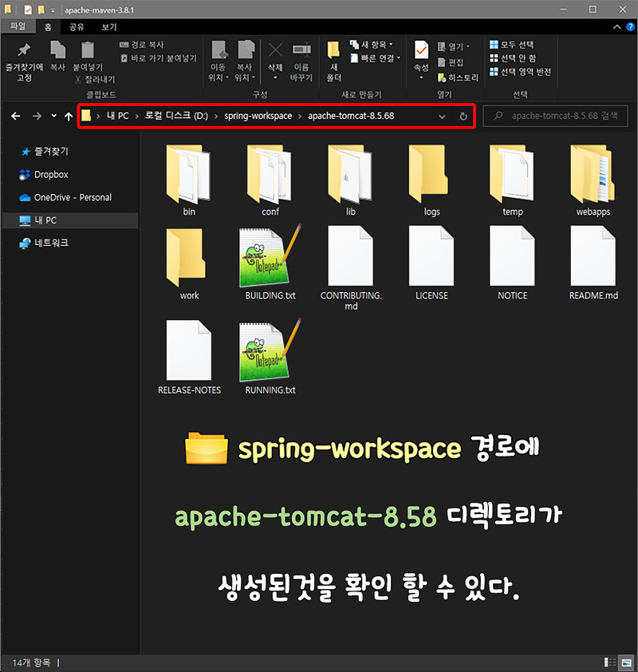
Task: Click the Open (열기) ribbon button
Action: (x=454, y=46)
